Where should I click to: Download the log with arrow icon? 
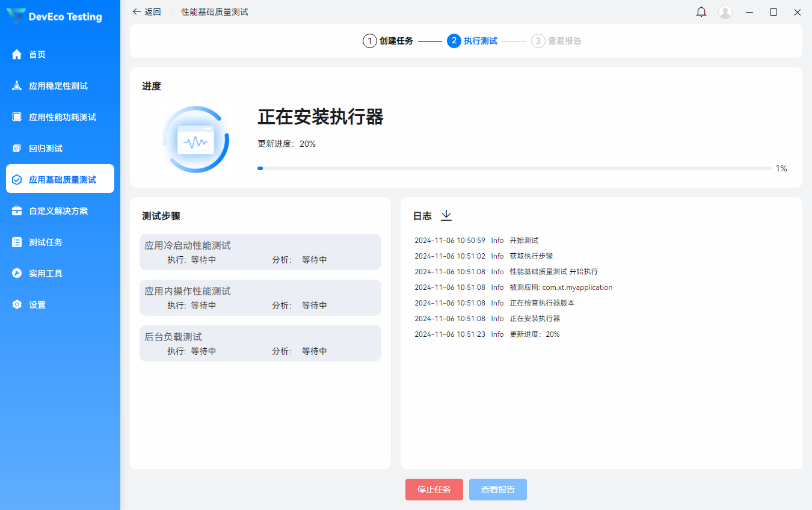pyautogui.click(x=446, y=215)
